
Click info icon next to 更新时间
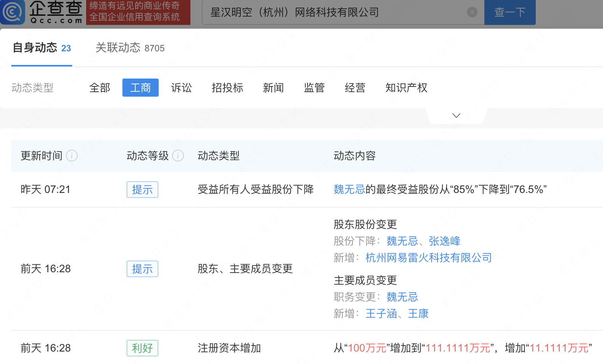pos(72,156)
